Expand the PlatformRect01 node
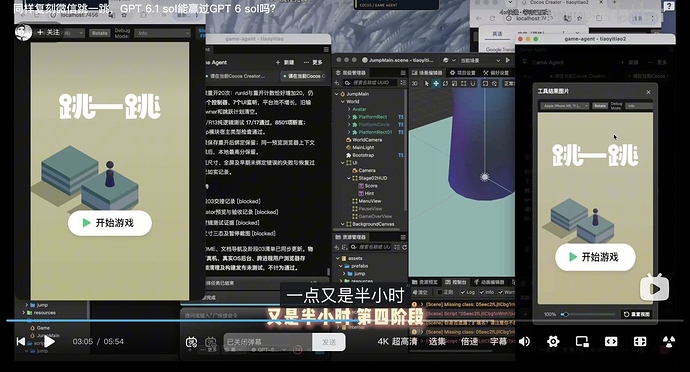Image resolution: width=690 pixels, height=372 pixels. click(x=349, y=132)
